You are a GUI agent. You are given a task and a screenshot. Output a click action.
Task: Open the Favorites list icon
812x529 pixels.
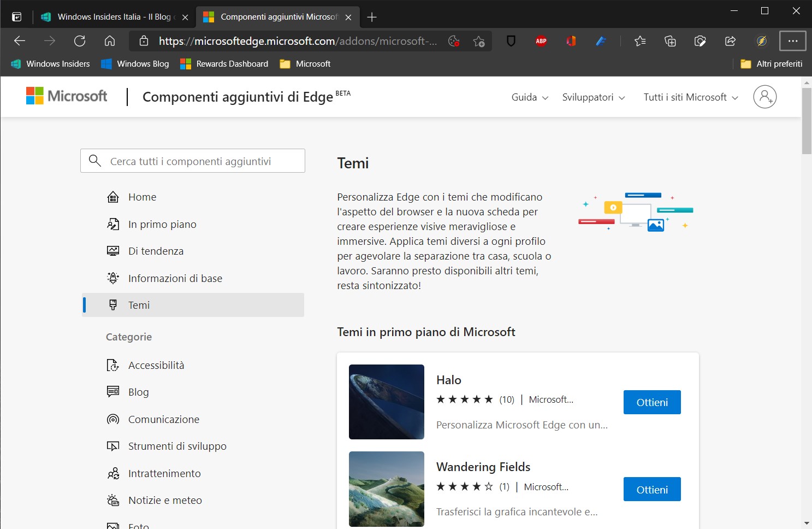coord(640,41)
